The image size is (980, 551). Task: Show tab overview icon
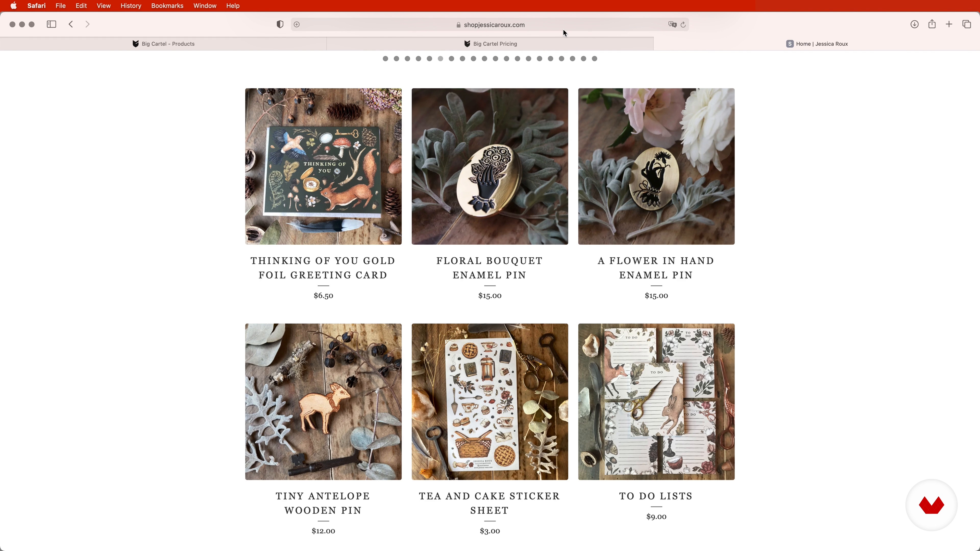click(967, 24)
